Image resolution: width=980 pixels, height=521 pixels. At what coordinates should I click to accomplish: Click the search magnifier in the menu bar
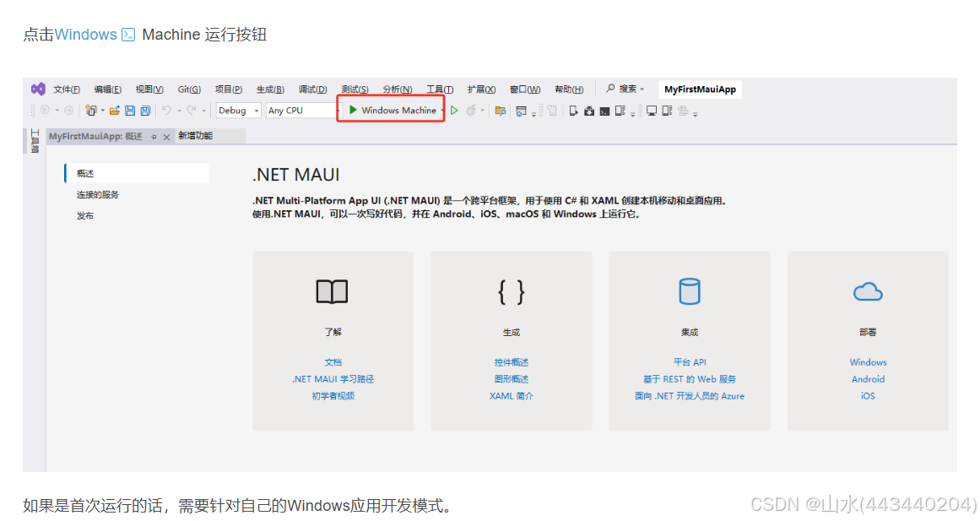pos(610,89)
